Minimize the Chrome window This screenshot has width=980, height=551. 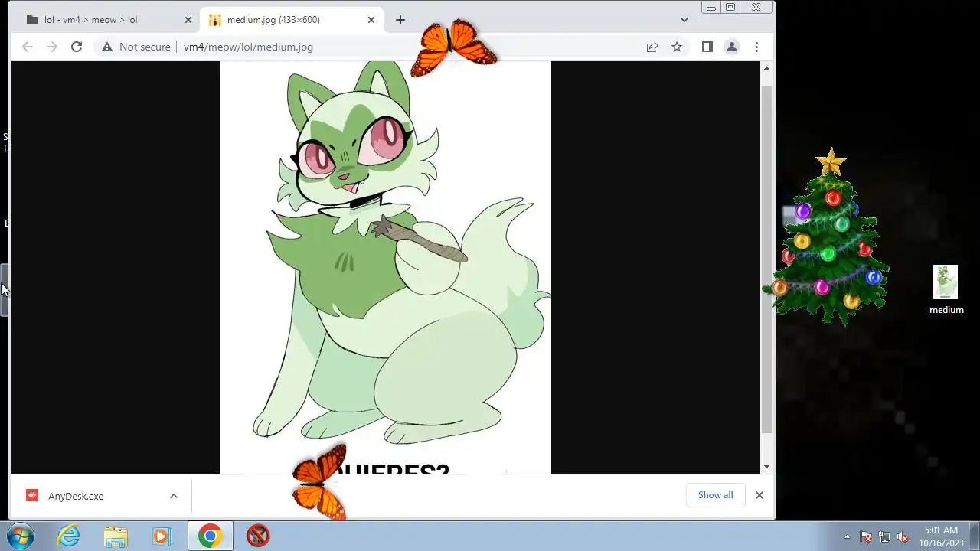(x=710, y=7)
